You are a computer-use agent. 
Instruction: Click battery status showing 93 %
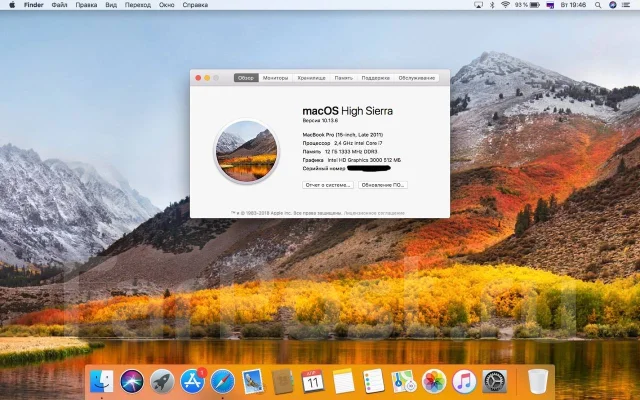[x=527, y=5]
